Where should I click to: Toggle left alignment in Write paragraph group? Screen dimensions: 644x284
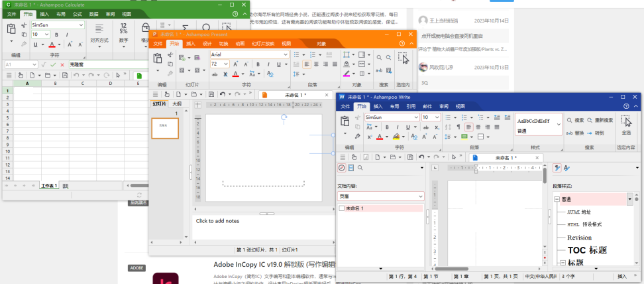pyautogui.click(x=469, y=127)
